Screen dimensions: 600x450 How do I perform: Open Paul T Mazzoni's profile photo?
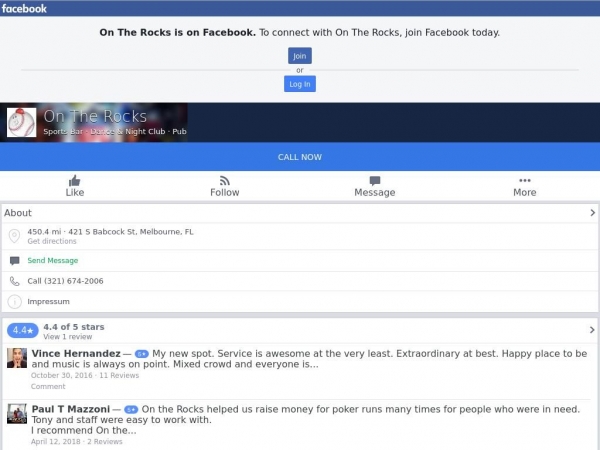[17, 414]
